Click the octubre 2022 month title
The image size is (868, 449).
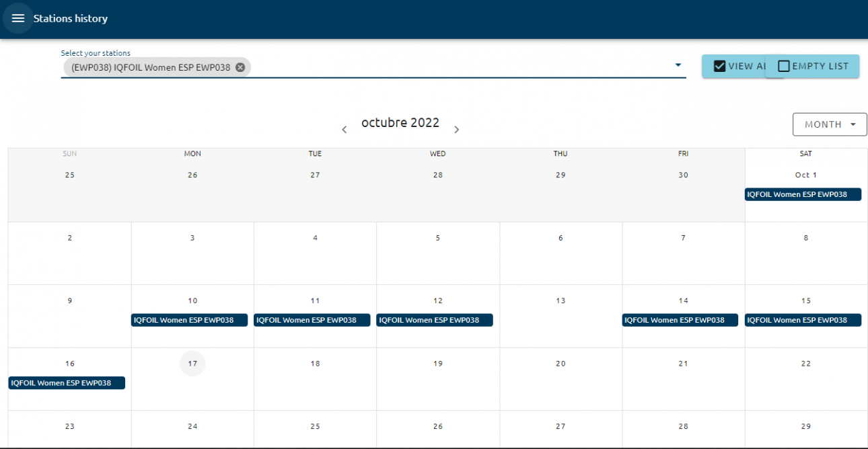pyautogui.click(x=400, y=123)
